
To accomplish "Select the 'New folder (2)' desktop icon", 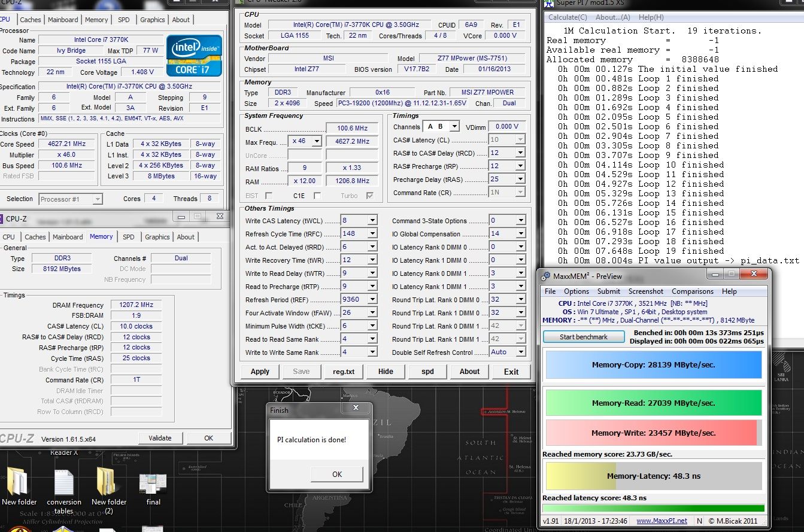I will click(108, 491).
